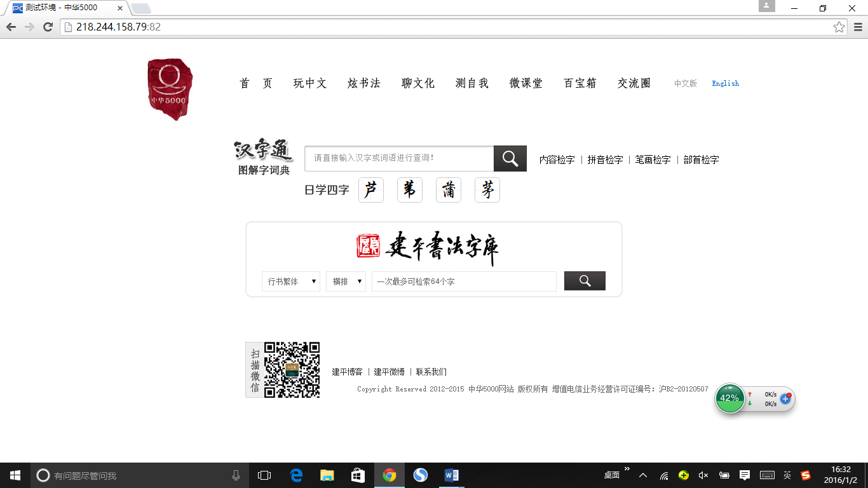This screenshot has height=488, width=868.
Task: Launch Microsoft Edge from the taskbar
Action: tap(296, 475)
